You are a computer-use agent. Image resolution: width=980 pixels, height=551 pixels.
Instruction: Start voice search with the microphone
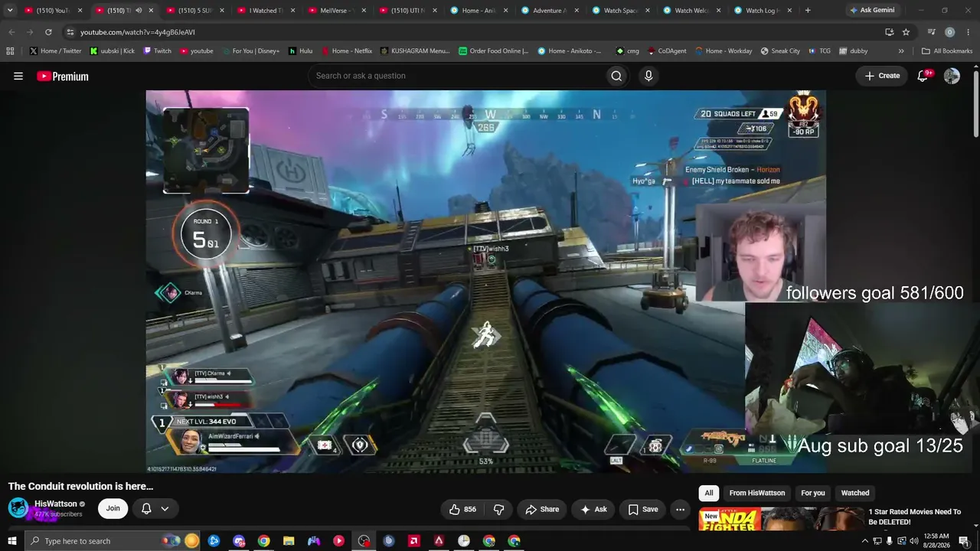point(648,76)
